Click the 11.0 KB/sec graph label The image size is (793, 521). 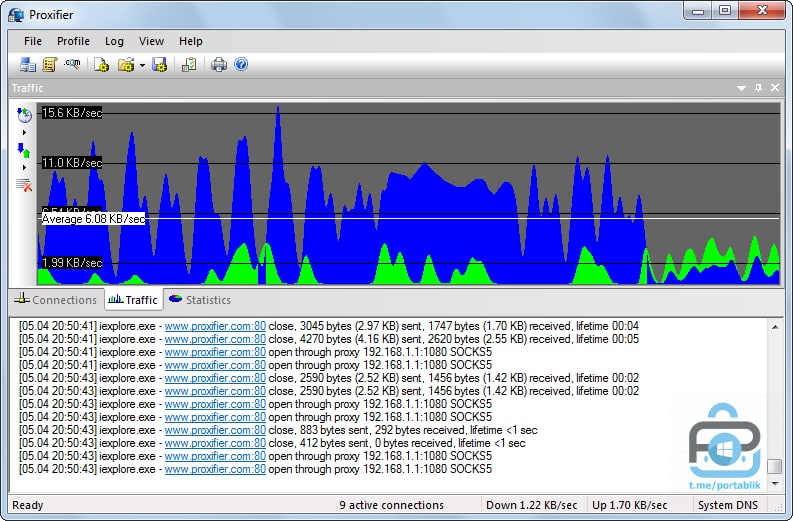click(x=71, y=163)
